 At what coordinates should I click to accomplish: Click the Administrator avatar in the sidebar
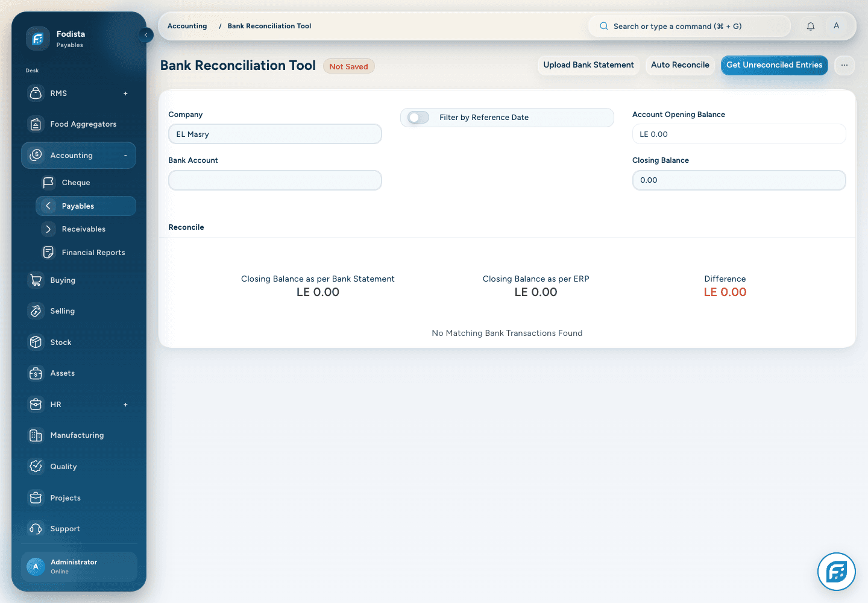[36, 567]
